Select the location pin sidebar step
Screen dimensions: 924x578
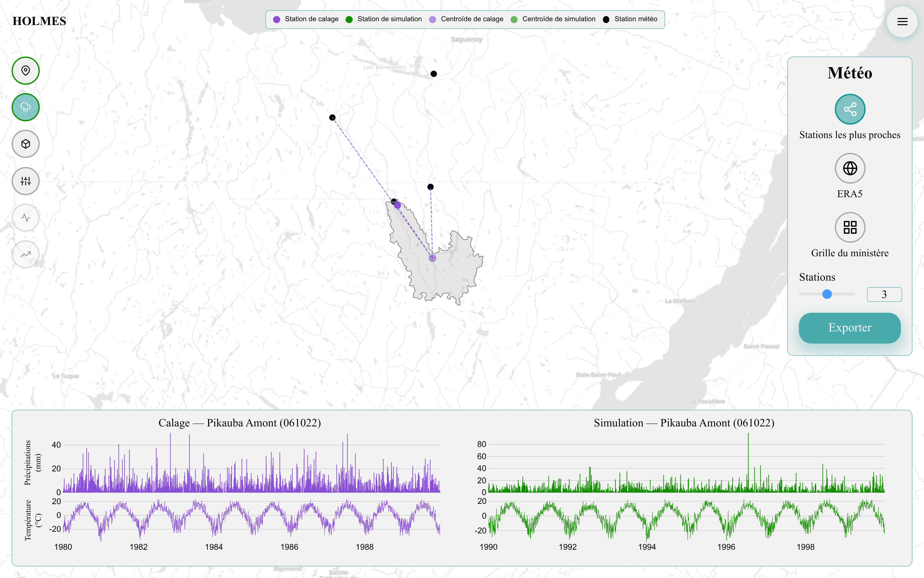pyautogui.click(x=26, y=71)
